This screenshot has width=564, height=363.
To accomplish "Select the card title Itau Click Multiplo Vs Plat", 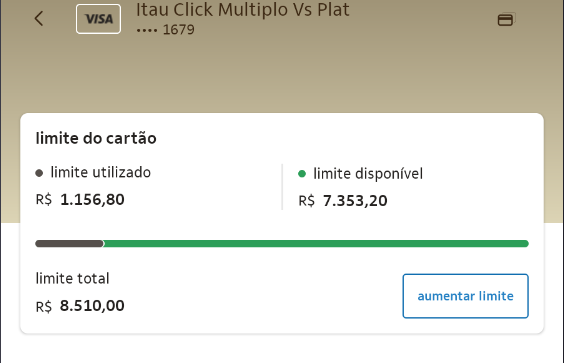I will (x=242, y=10).
